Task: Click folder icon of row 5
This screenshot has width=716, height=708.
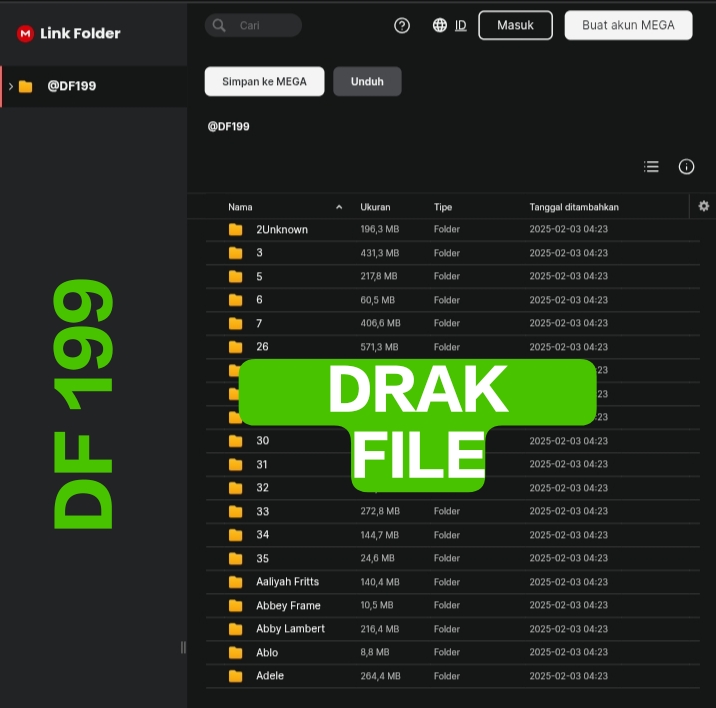Action: (x=236, y=276)
